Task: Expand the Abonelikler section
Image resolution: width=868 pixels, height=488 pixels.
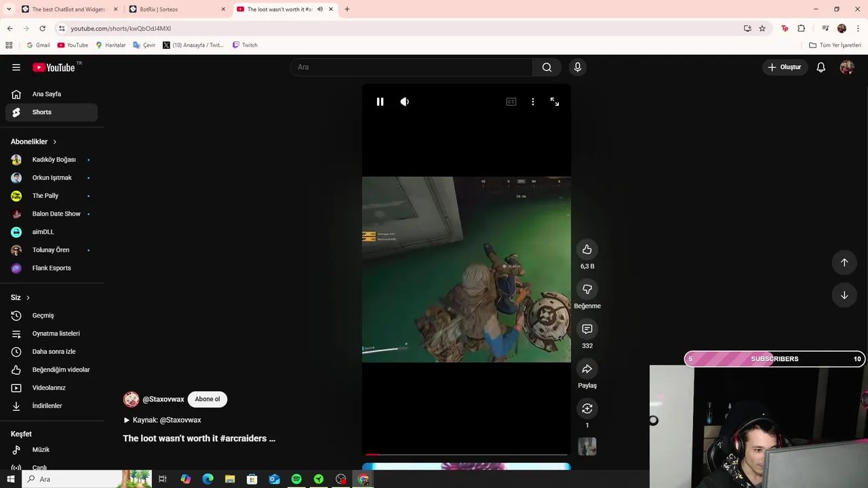Action: [x=34, y=142]
